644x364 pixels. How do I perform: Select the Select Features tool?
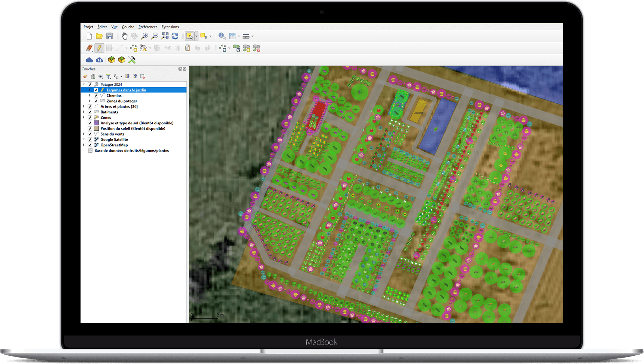click(190, 36)
